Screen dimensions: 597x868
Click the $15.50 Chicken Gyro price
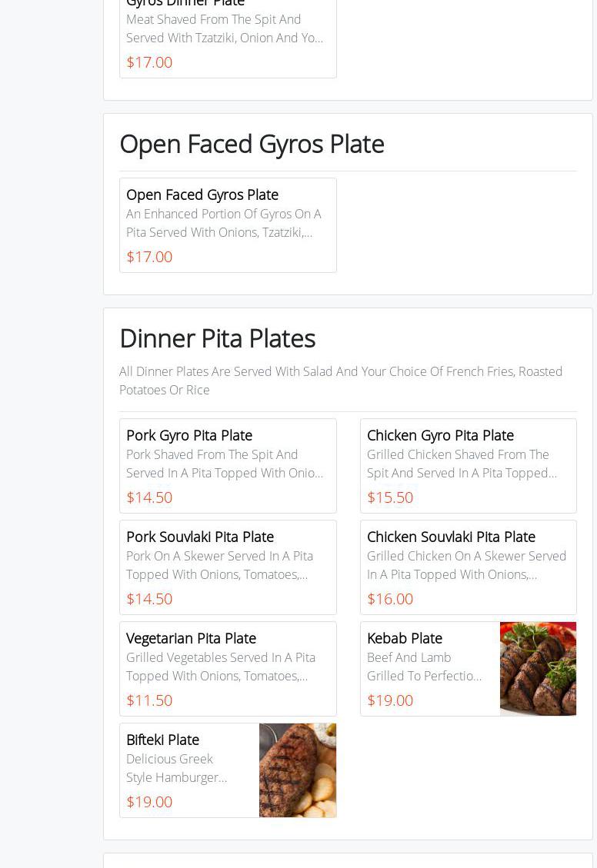pyautogui.click(x=390, y=497)
